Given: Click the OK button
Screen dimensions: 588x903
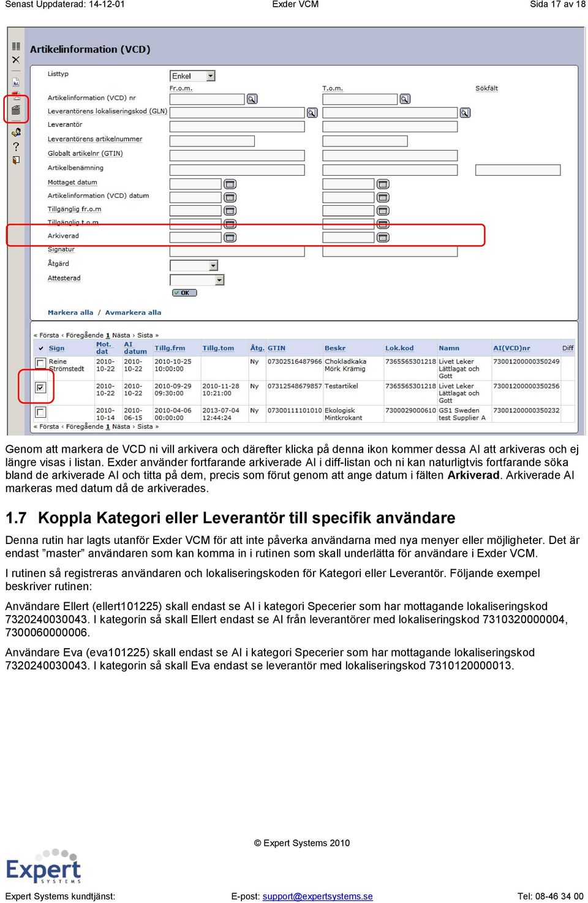Looking at the screenshot, I should point(184,293).
